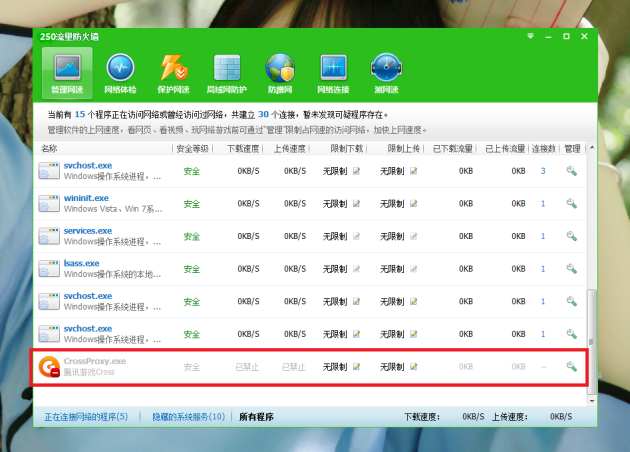This screenshot has width=630, height=452.
Task: Sort list by 已下载流量 column header
Action: [x=452, y=149]
